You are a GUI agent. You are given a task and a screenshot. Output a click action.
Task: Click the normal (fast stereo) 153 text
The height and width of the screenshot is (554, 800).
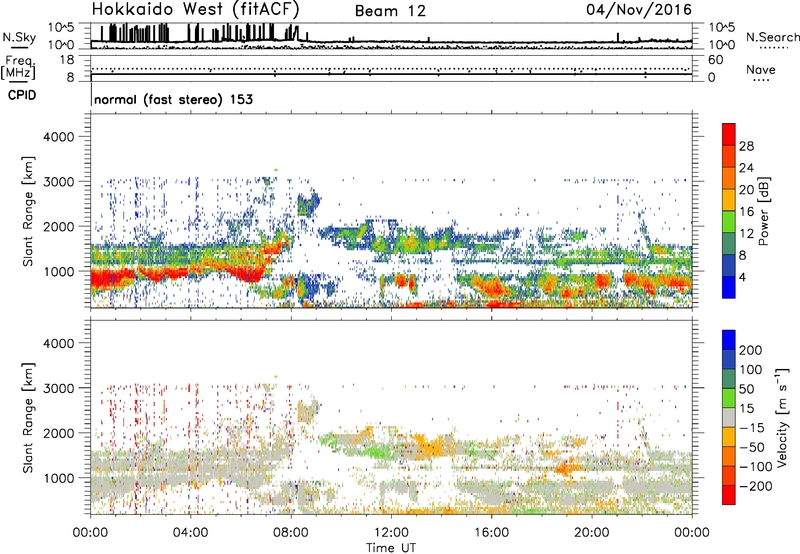click(x=173, y=99)
